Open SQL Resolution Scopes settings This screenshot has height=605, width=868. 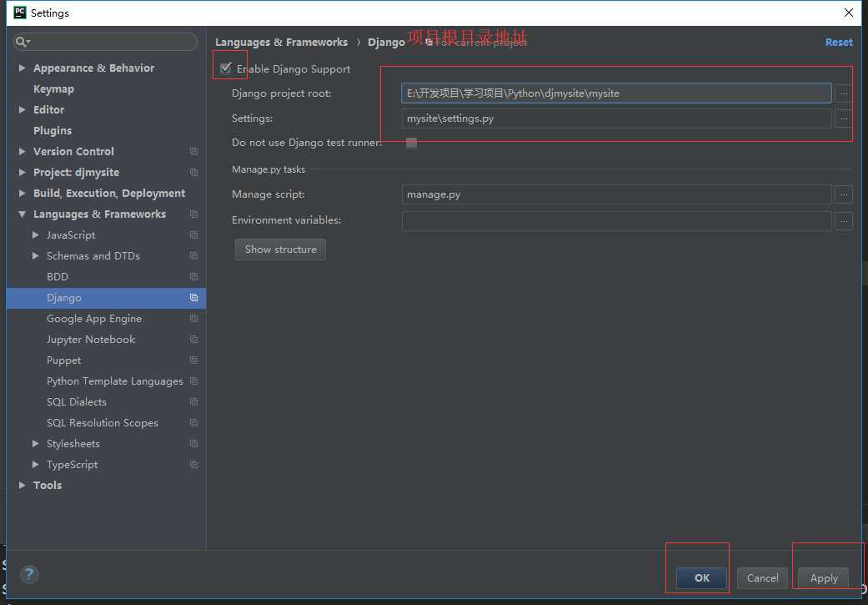tap(103, 423)
